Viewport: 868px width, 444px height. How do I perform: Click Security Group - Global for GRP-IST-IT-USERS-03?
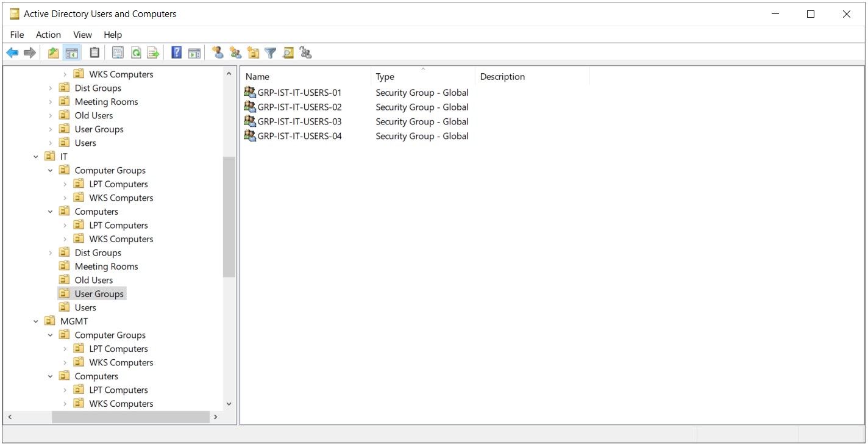point(422,121)
